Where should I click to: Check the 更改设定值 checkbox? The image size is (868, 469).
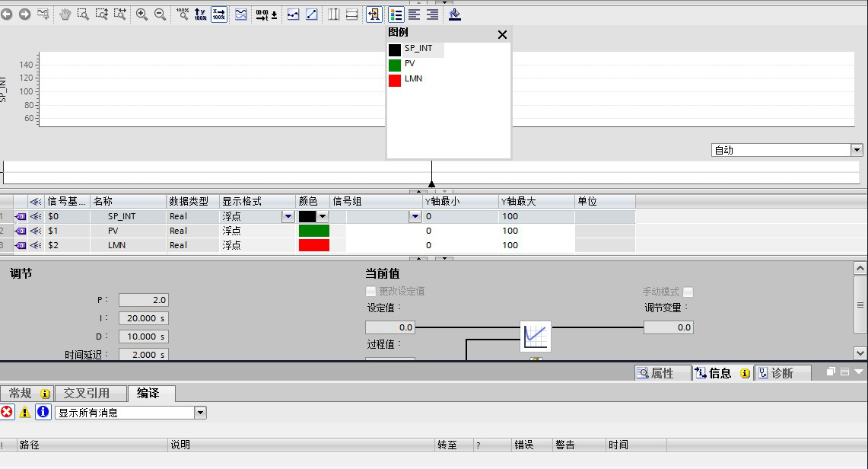(x=370, y=291)
